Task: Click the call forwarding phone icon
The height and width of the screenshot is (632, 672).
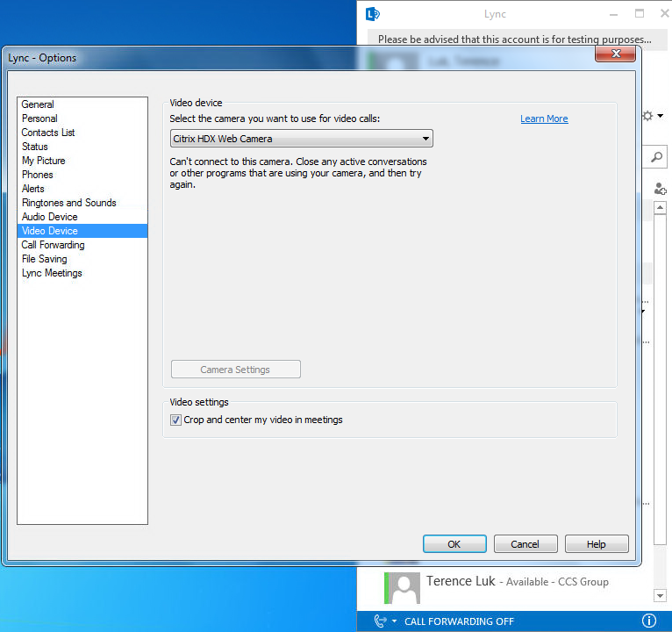Action: point(380,621)
